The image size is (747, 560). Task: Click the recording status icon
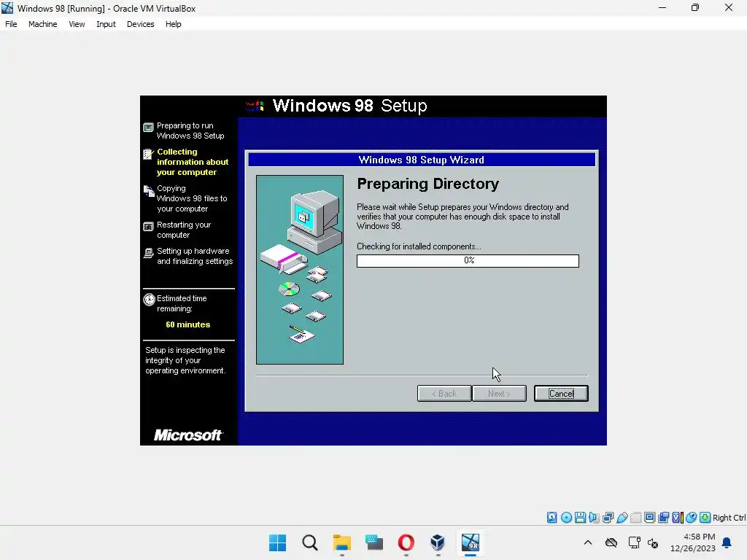[x=663, y=518]
